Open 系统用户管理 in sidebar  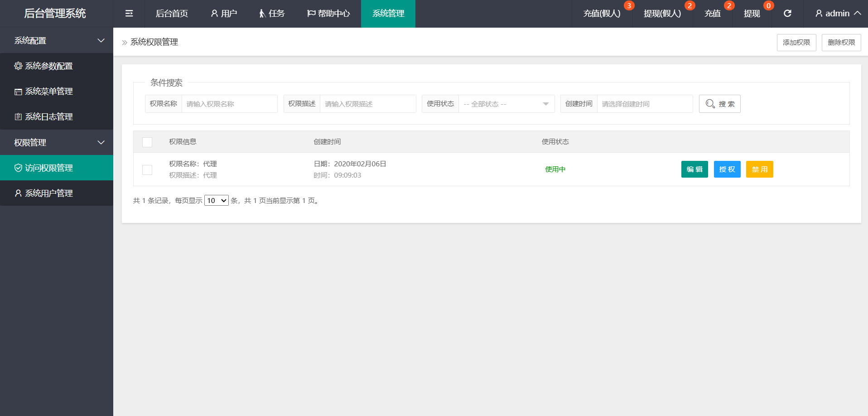point(57,193)
